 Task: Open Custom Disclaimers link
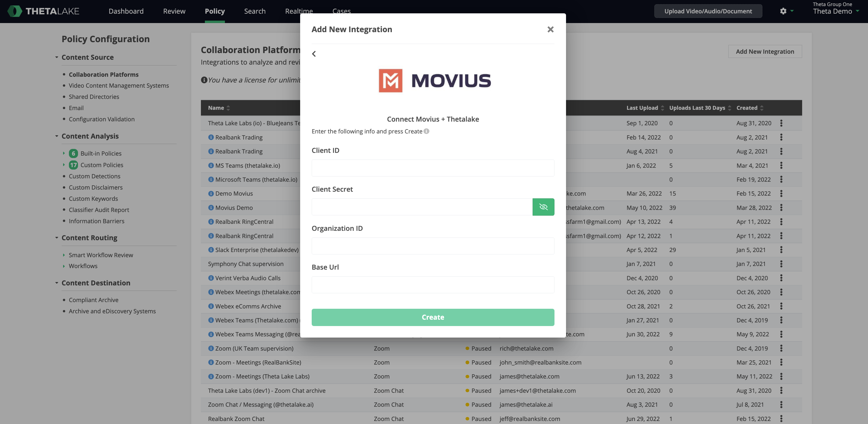[96, 187]
